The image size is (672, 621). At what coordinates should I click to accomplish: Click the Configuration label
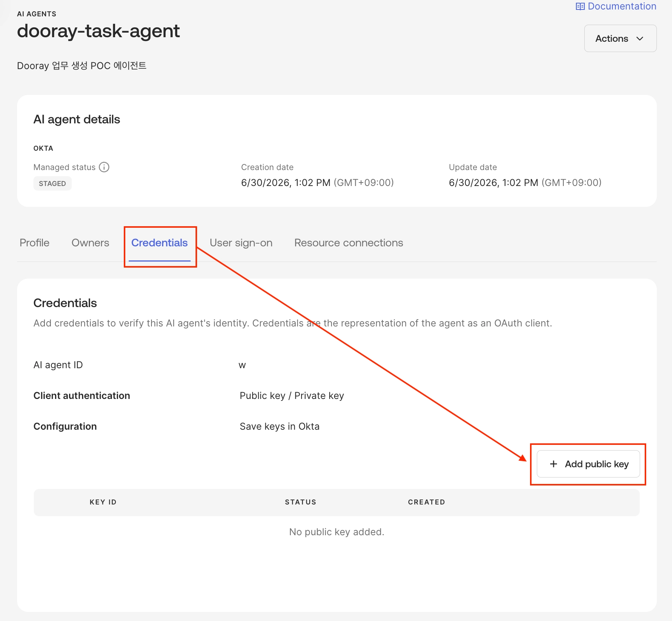click(x=65, y=426)
